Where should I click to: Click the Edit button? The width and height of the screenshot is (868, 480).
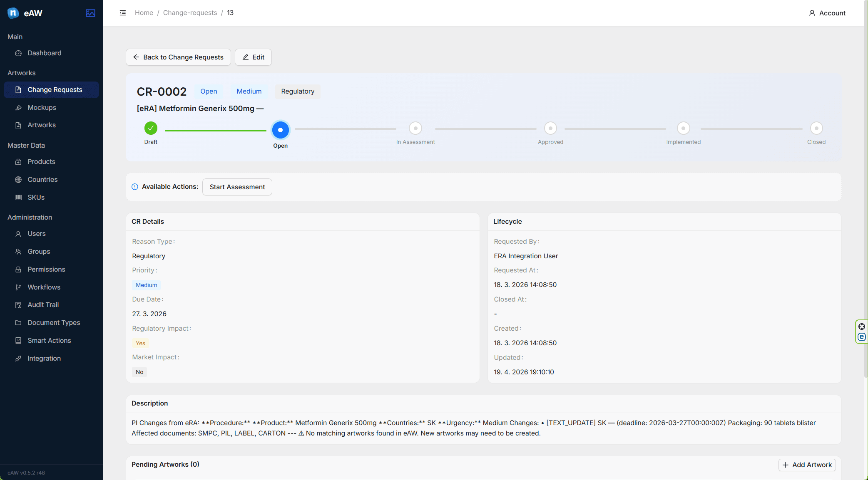click(253, 57)
